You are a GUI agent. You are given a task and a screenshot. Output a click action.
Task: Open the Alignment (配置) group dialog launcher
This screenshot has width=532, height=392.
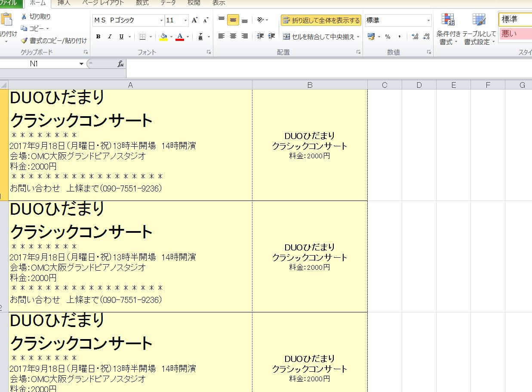(358, 52)
